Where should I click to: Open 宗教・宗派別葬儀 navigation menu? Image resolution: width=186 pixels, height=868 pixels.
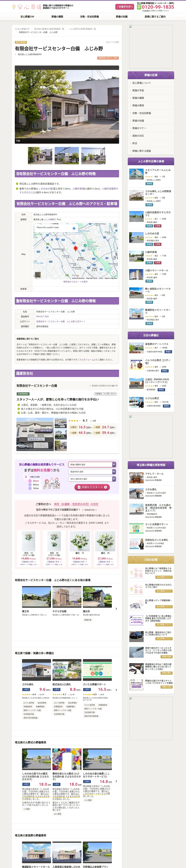[90, 16]
